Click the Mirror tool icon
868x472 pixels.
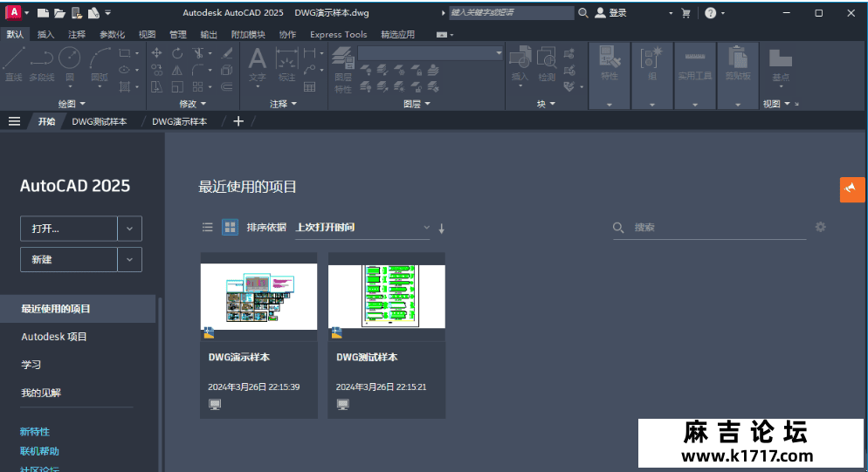click(x=177, y=71)
